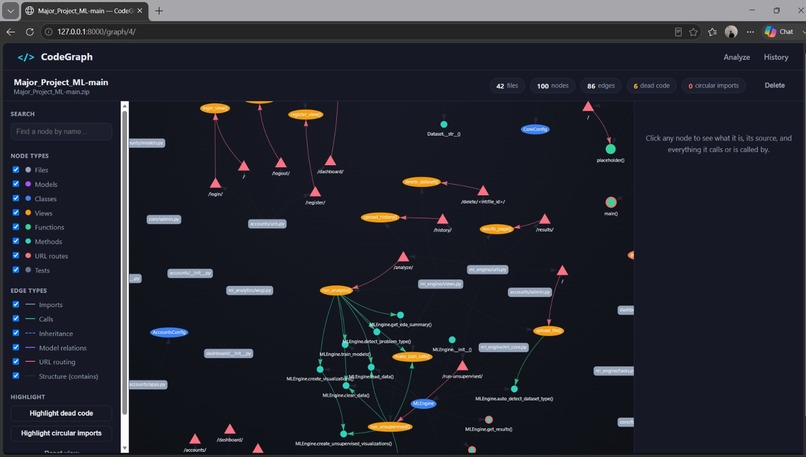Toggle the Views node type checkbox

[x=16, y=212]
